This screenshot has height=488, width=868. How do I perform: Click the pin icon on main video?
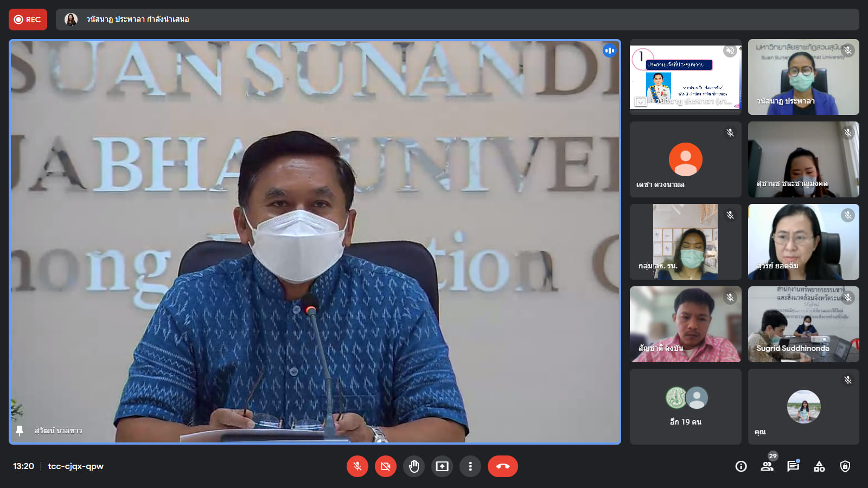20,431
